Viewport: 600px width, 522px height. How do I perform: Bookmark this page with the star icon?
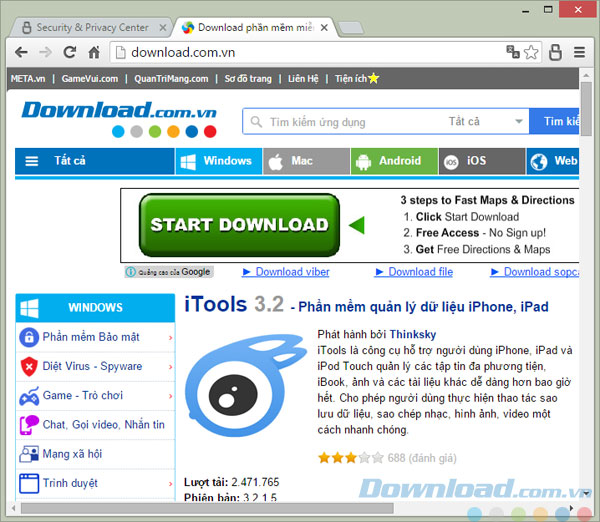(531, 51)
